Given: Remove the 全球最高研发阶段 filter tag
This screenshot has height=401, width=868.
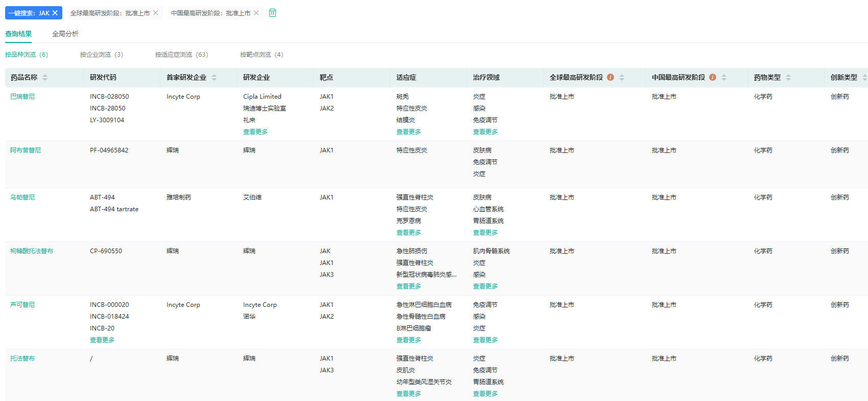Looking at the screenshot, I should tap(156, 13).
